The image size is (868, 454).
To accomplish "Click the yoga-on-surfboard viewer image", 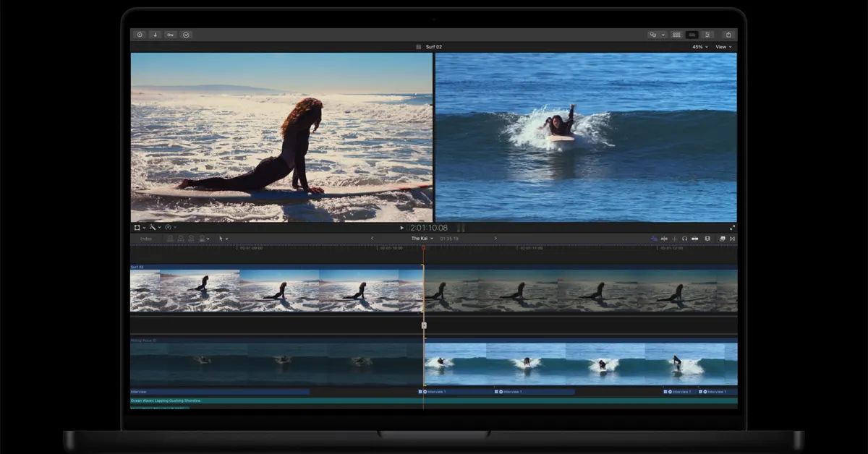I will pyautogui.click(x=281, y=137).
